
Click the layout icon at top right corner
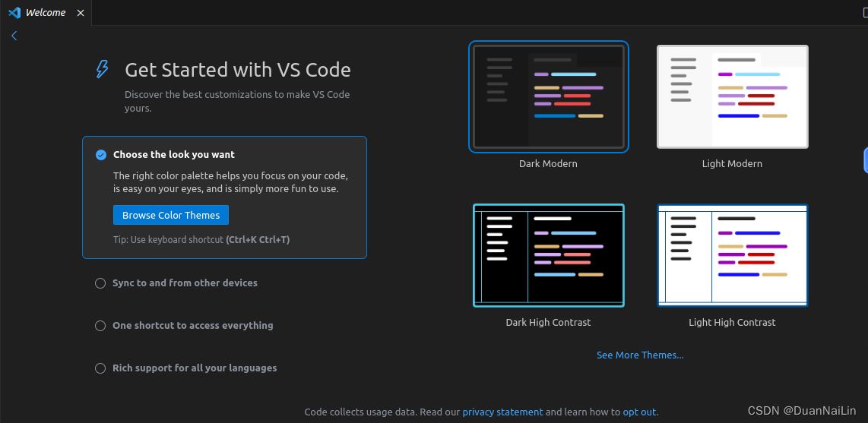pos(865,13)
